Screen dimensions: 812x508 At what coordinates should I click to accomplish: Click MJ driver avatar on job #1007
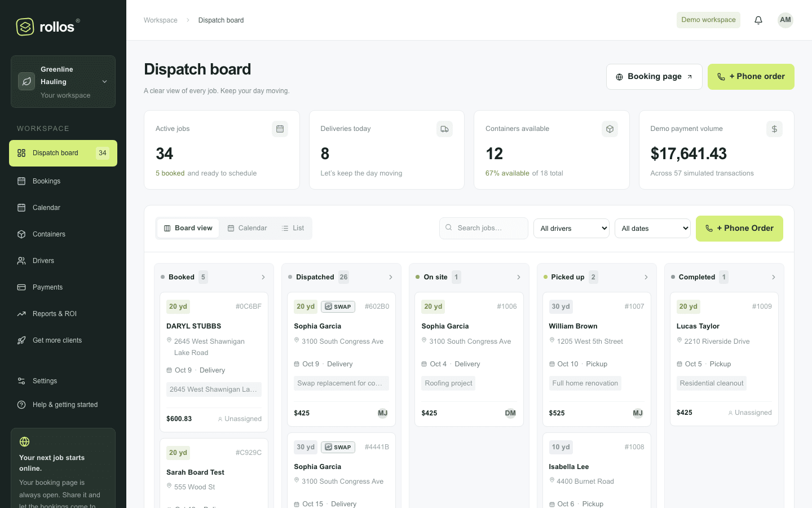[638, 413]
